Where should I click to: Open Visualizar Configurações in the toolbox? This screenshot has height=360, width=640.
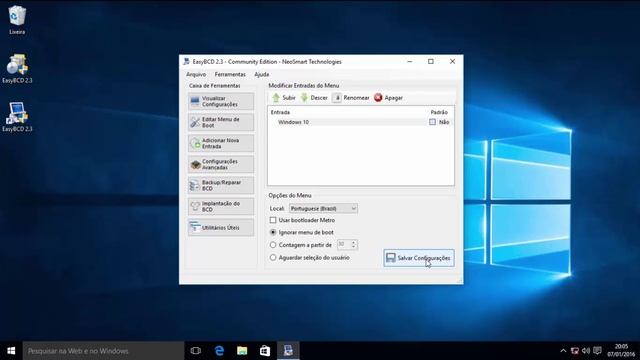(221, 101)
